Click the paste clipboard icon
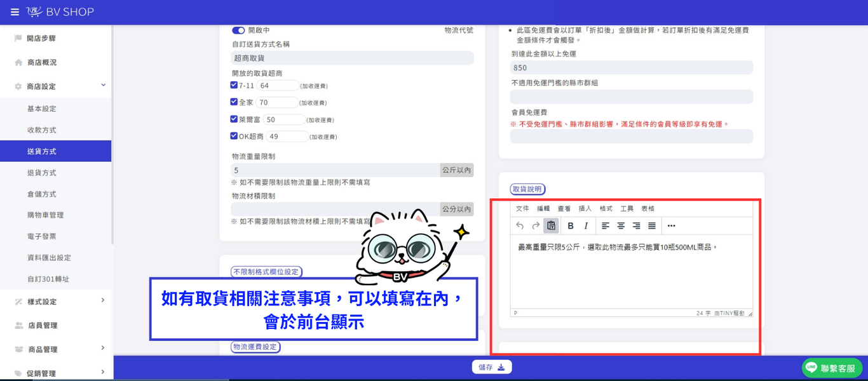Image resolution: width=868 pixels, height=381 pixels. tap(551, 225)
